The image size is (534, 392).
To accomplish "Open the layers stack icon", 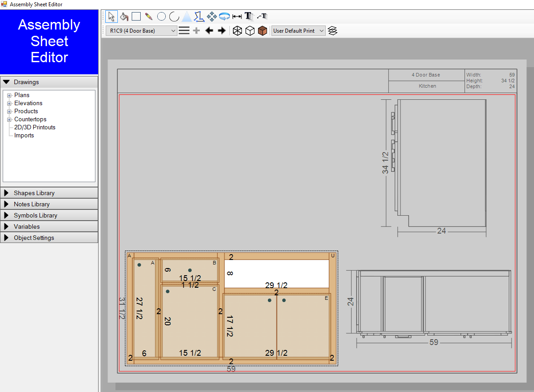I will coord(332,31).
